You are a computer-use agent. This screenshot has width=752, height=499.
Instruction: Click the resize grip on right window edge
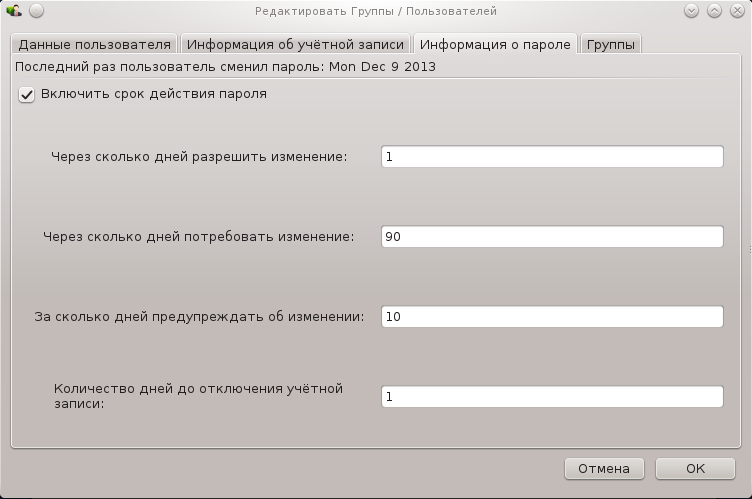click(x=750, y=249)
